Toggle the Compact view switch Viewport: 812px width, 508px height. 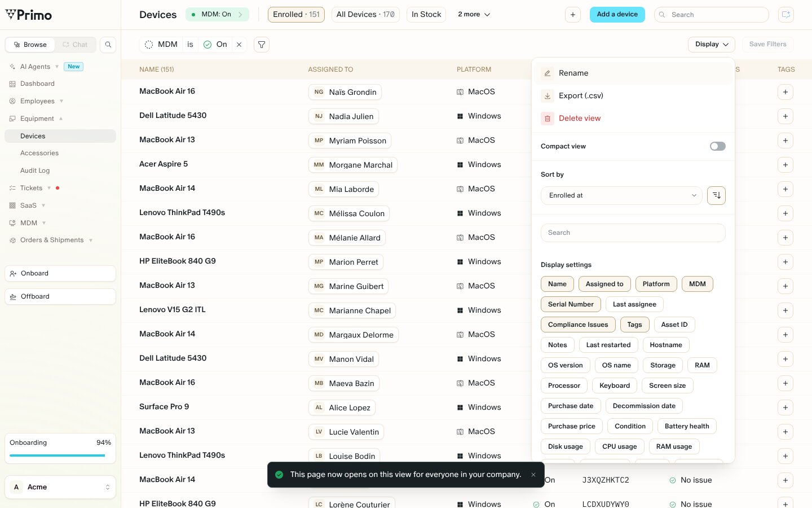[718, 146]
